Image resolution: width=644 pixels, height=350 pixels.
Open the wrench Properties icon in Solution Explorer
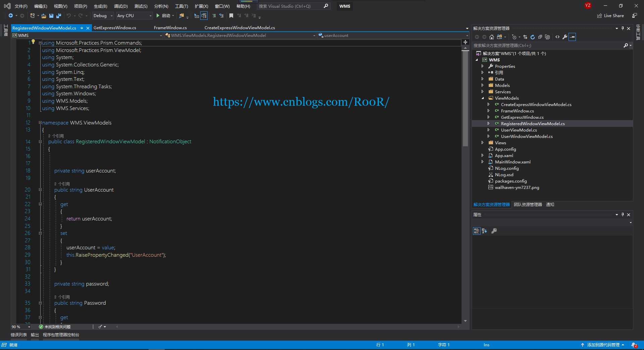click(x=565, y=37)
